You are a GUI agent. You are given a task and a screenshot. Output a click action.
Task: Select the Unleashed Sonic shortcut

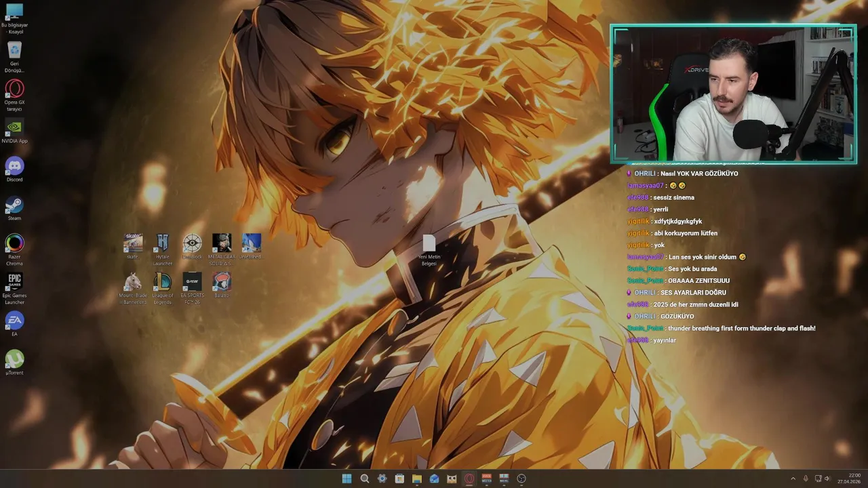coord(251,247)
